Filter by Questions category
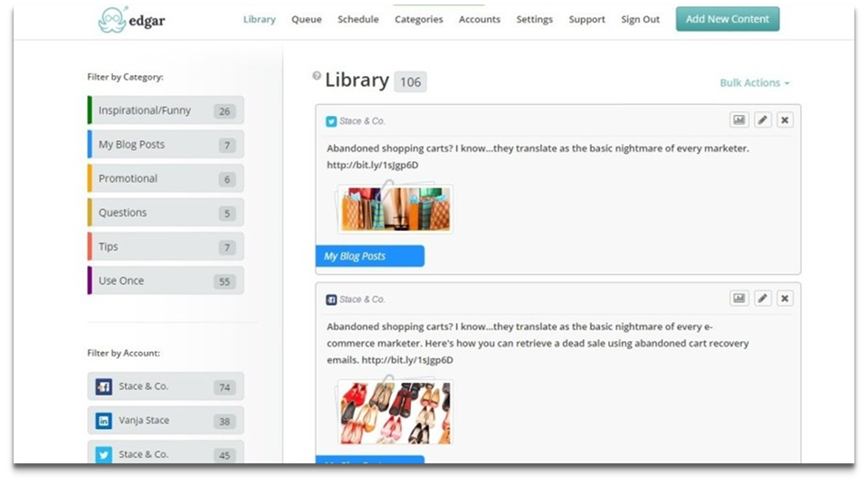 (166, 213)
